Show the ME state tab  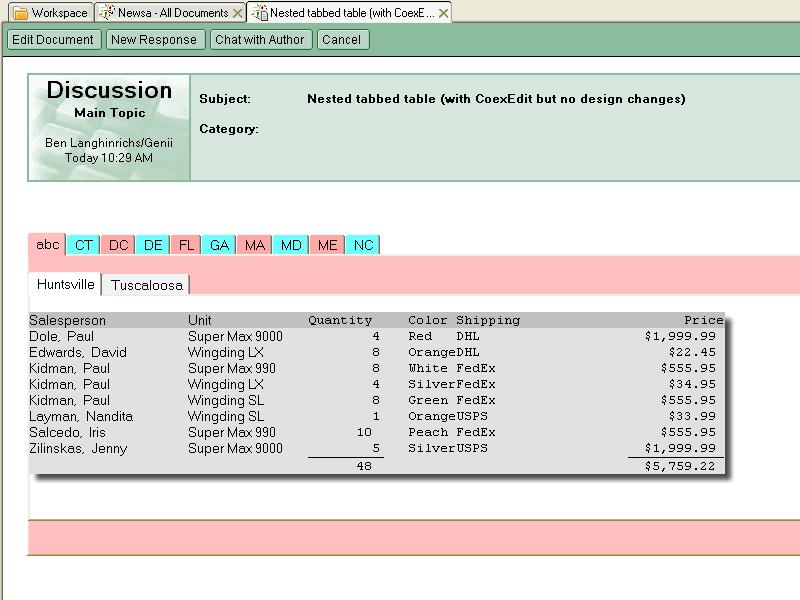[x=327, y=245]
